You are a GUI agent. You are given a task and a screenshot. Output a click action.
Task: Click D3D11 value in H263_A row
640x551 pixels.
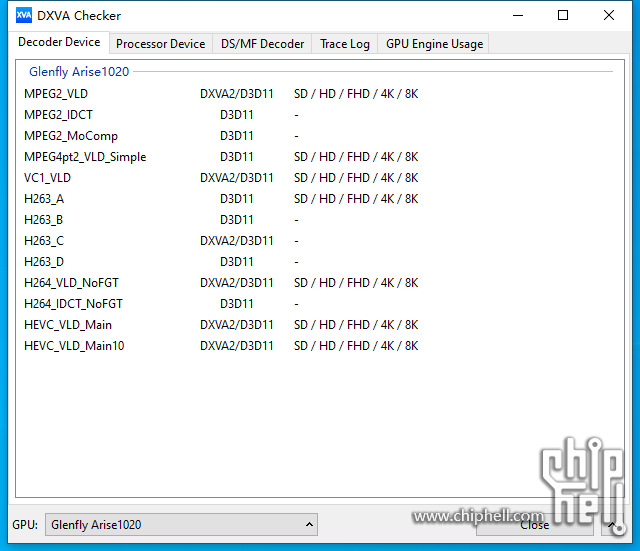[x=236, y=199]
